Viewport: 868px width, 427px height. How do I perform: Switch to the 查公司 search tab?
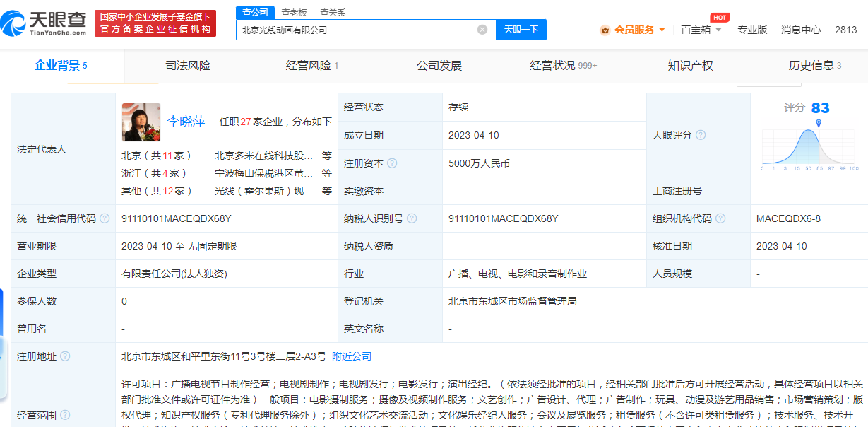[x=255, y=12]
